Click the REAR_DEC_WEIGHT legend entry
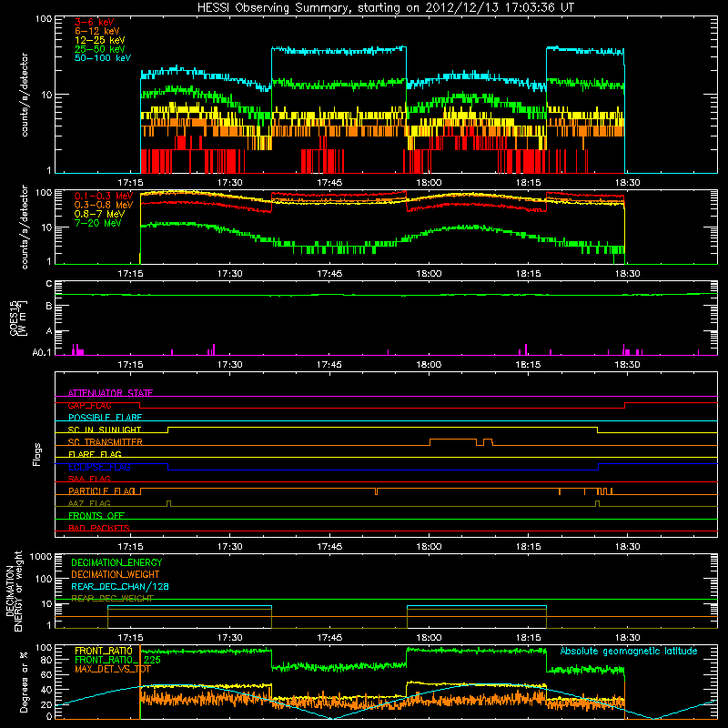Viewport: 728px width, 728px height. click(112, 599)
